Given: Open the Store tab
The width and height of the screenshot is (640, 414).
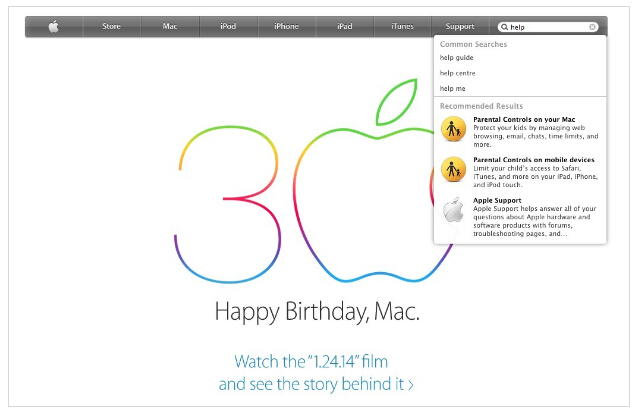Looking at the screenshot, I should pyautogui.click(x=111, y=27).
